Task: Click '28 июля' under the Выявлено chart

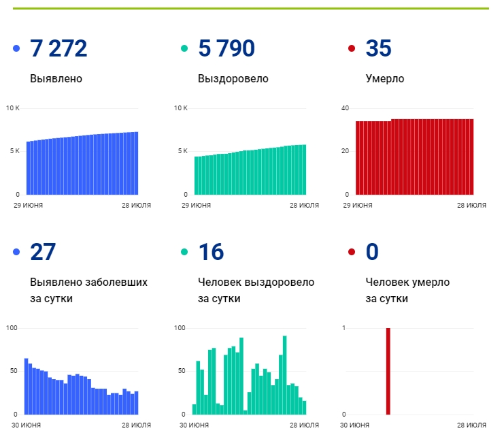Action: (136, 205)
